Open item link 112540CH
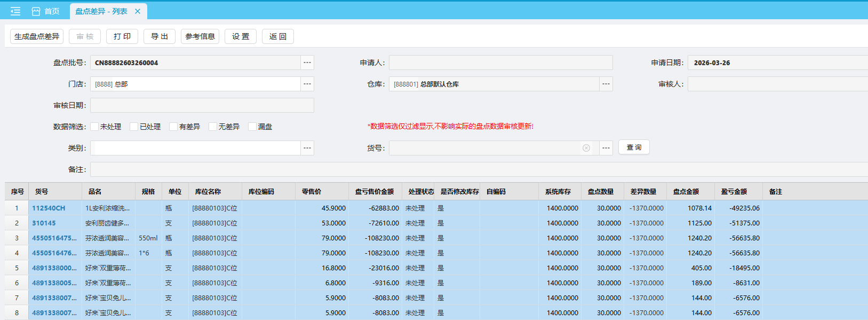Screen dimensions: 868x320 pos(49,208)
